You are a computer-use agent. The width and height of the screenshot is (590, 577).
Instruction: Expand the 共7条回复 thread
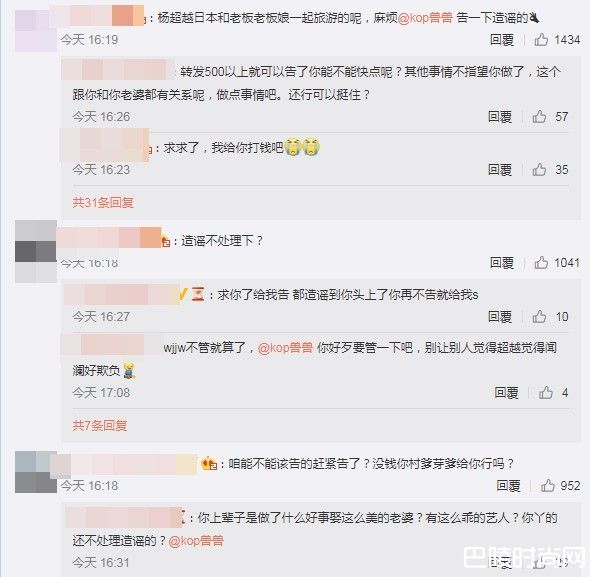pos(100,425)
